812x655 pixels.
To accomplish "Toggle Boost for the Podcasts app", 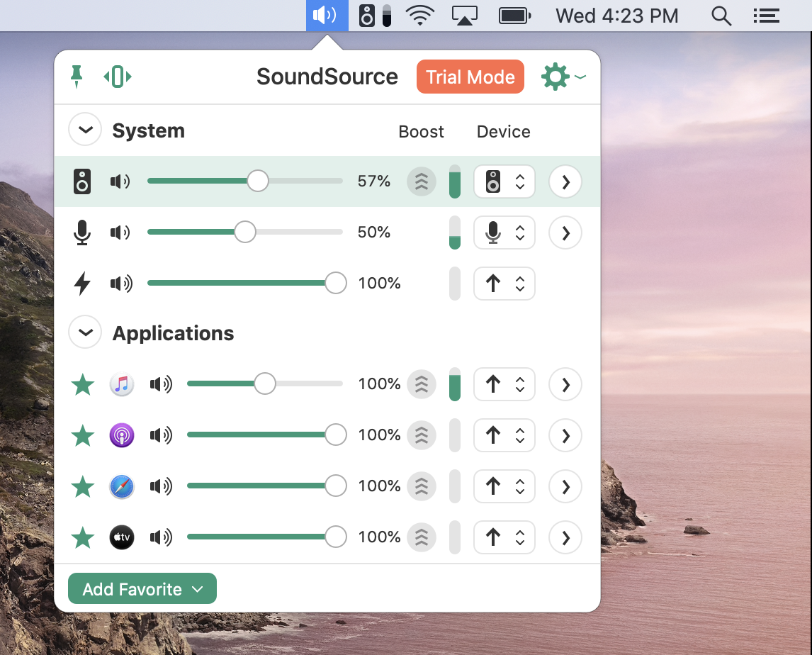I will point(422,435).
